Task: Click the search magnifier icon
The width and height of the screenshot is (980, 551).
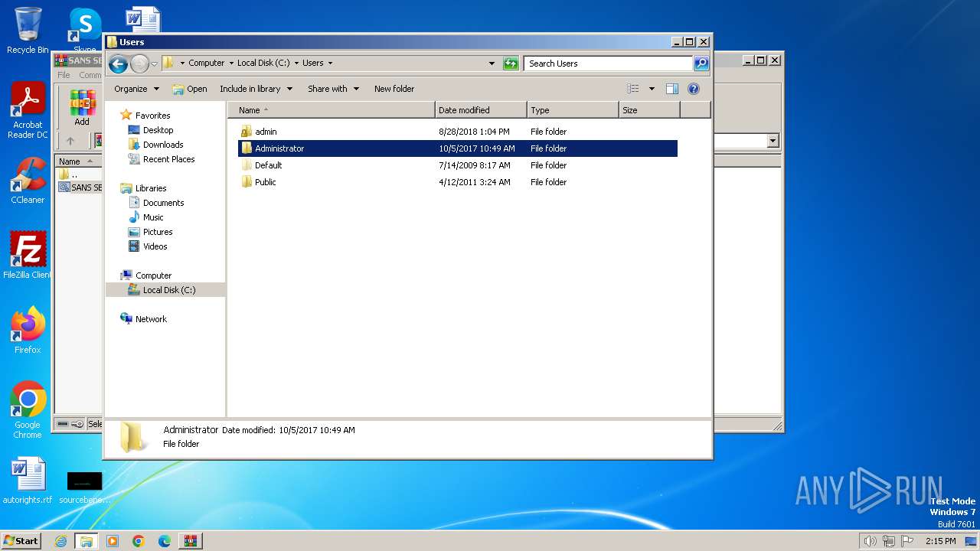Action: [x=701, y=64]
